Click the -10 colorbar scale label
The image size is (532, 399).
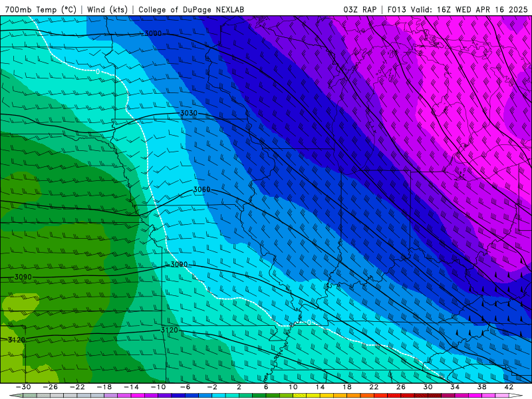point(158,387)
